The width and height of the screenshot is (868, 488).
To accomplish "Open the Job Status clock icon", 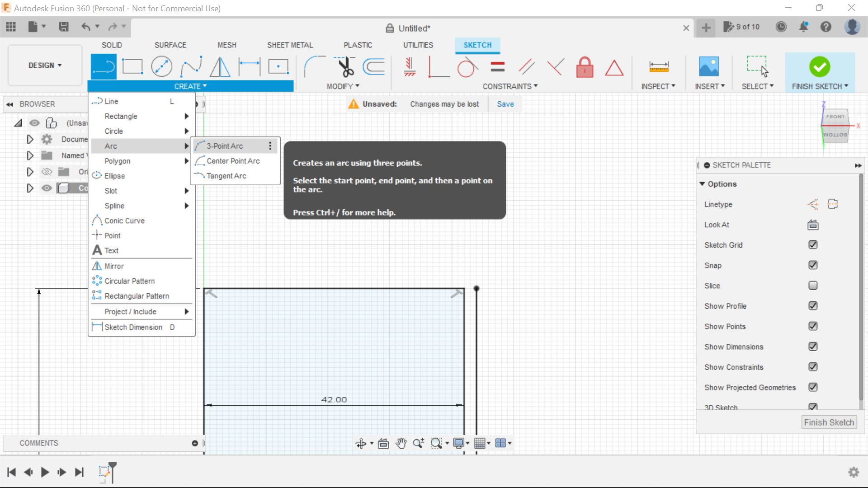I will coord(781,27).
